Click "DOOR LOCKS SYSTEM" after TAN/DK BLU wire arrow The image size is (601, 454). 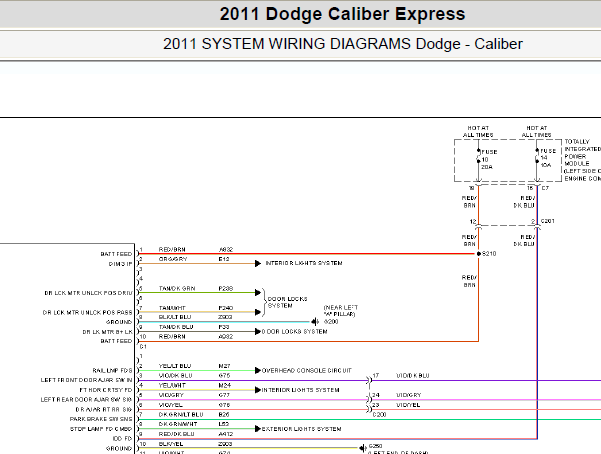click(x=294, y=331)
